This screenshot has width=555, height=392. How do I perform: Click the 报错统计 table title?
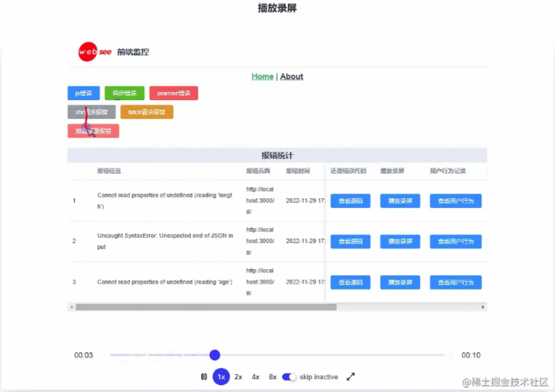pos(277,155)
